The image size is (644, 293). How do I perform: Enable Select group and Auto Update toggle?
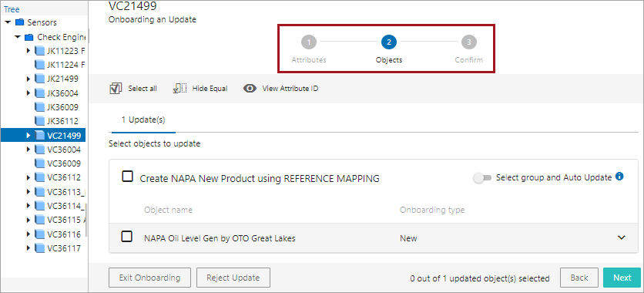point(482,178)
